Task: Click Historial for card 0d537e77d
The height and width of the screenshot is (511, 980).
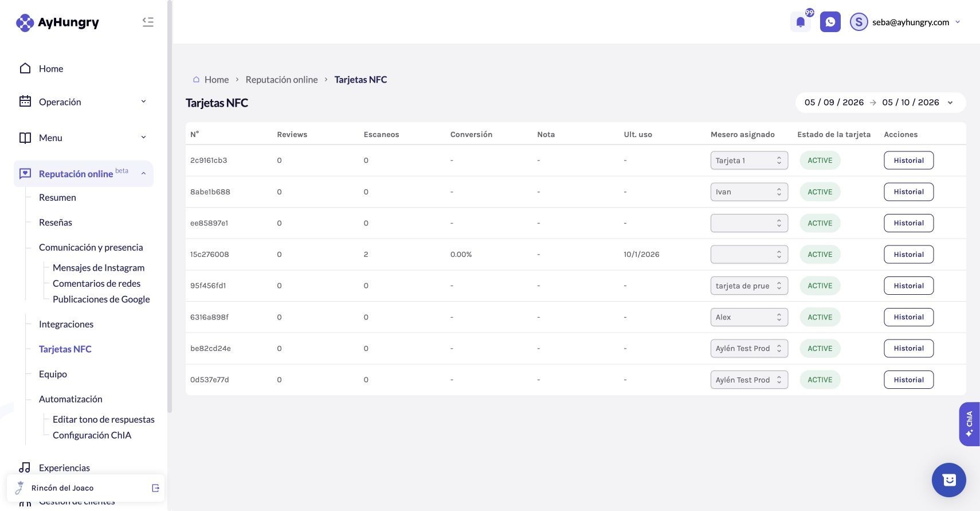Action: point(908,380)
